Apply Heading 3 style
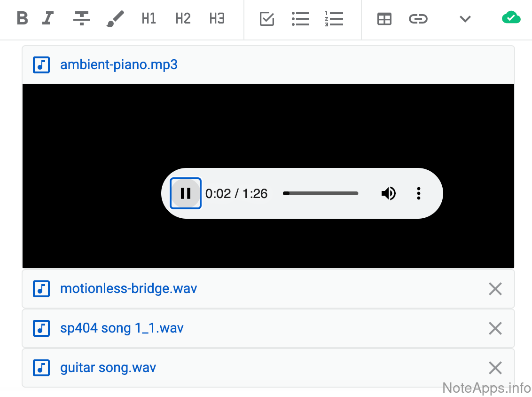The image size is (532, 397). click(x=217, y=19)
